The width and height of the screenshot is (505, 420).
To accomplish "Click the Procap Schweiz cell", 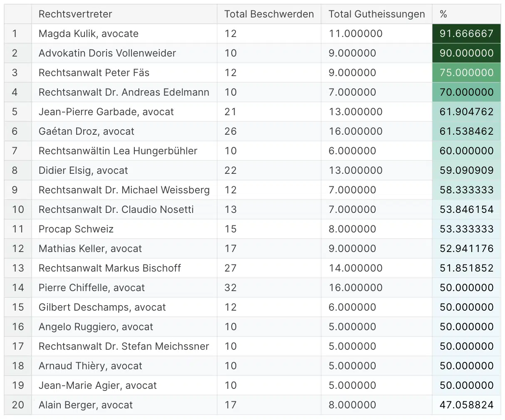I will [x=76, y=229].
